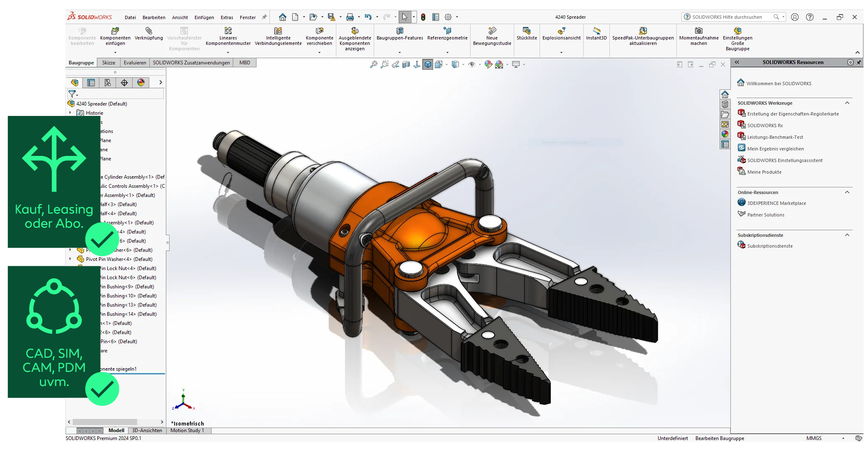Open the Options gear in top toolbar
This screenshot has height=450, width=868.
(x=448, y=17)
